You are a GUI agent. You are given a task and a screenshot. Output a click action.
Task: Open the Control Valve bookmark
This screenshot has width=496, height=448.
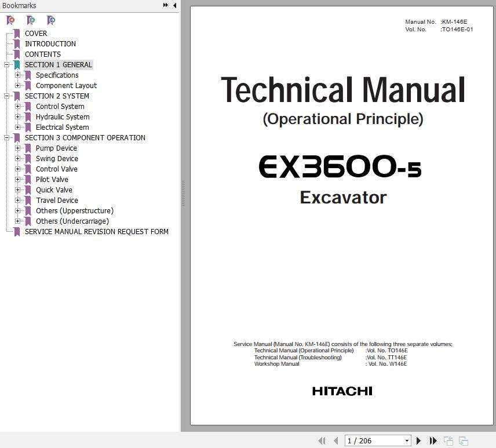click(x=57, y=169)
